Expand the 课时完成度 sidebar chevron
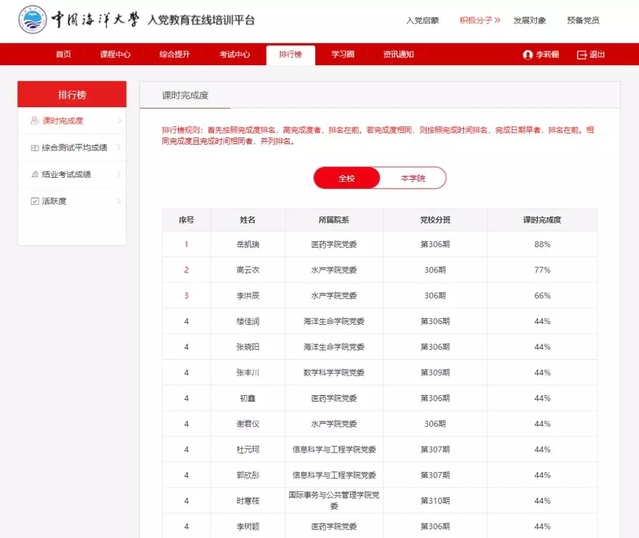 click(119, 121)
